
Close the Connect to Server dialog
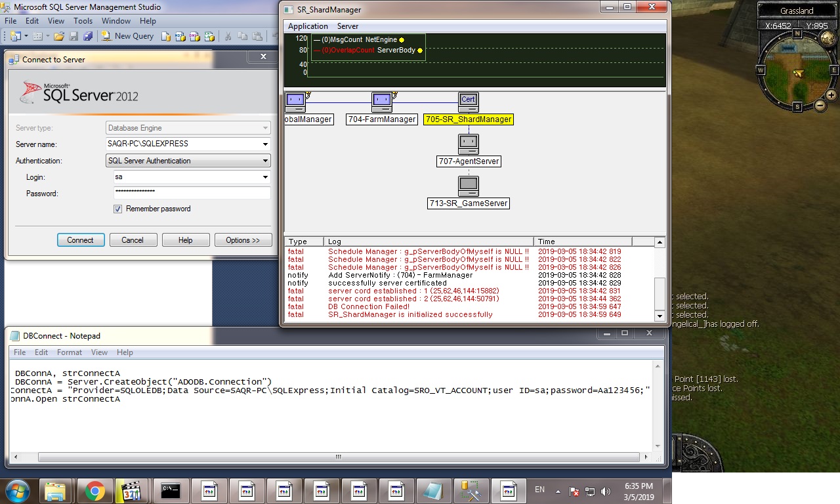point(263,57)
